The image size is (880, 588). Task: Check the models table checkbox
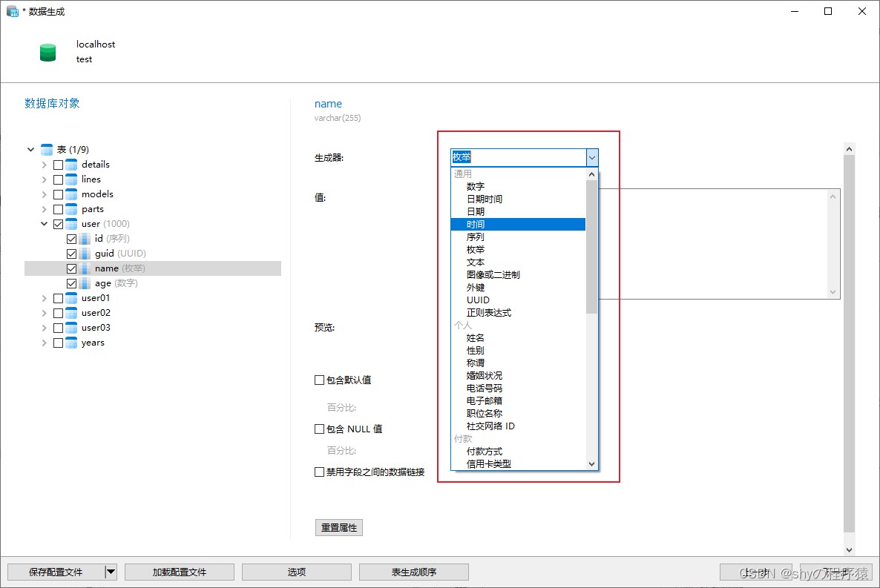[59, 195]
